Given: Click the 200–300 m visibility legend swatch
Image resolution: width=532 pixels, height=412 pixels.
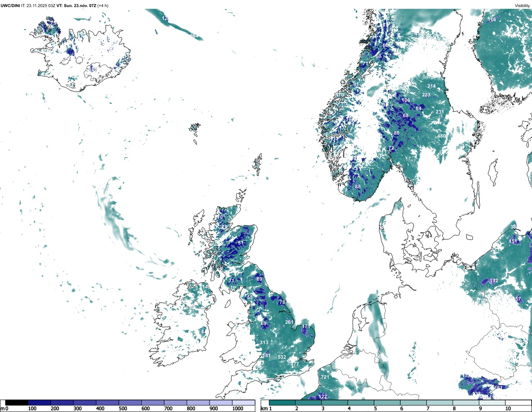Looking at the screenshot, I should pyautogui.click(x=62, y=402).
